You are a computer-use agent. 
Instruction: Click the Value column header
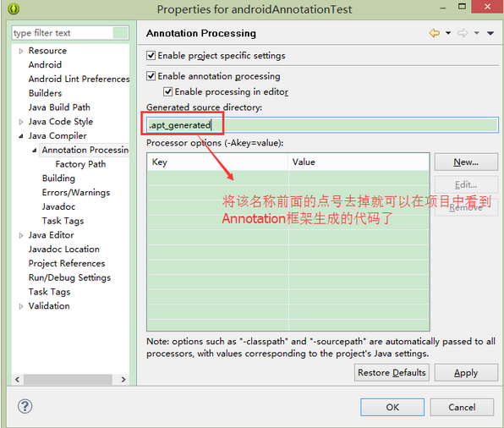359,162
